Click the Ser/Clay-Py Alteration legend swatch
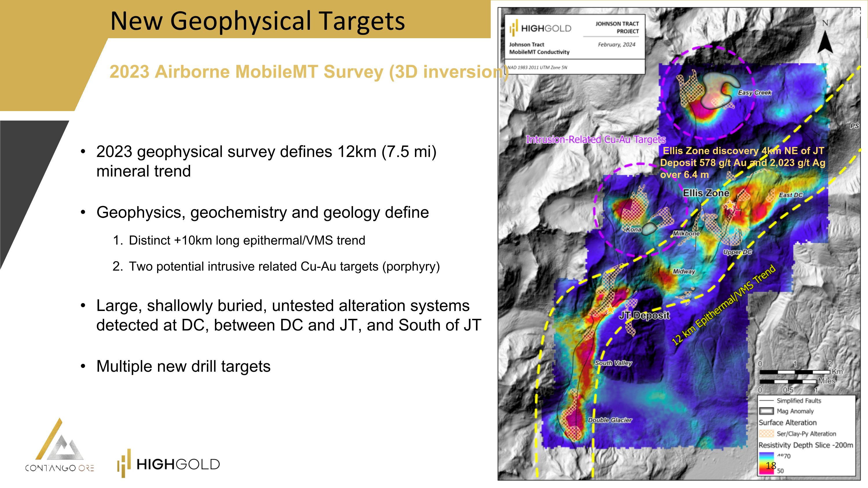This screenshot has height=488, width=868. 766,433
